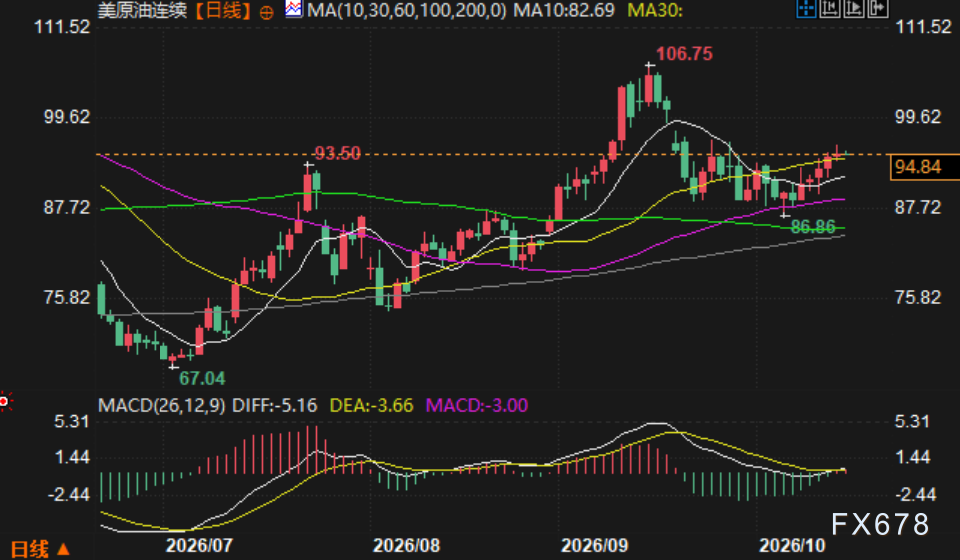Click the jump-to-start range icon

(830, 9)
